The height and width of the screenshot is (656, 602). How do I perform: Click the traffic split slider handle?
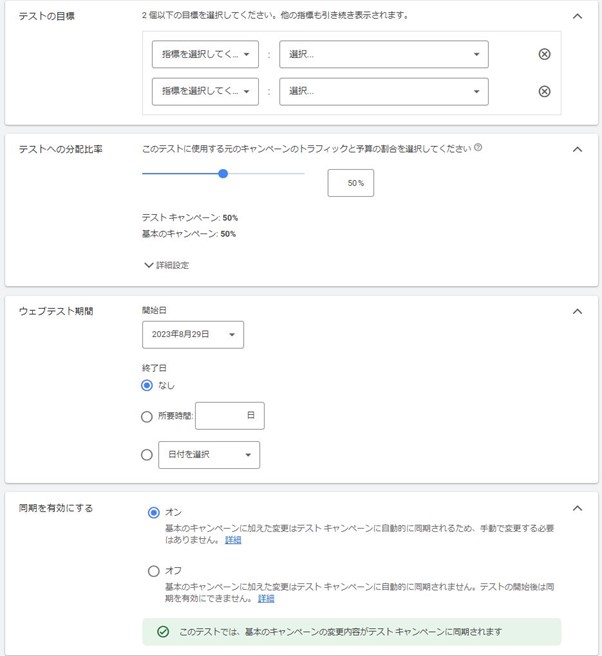click(x=223, y=174)
